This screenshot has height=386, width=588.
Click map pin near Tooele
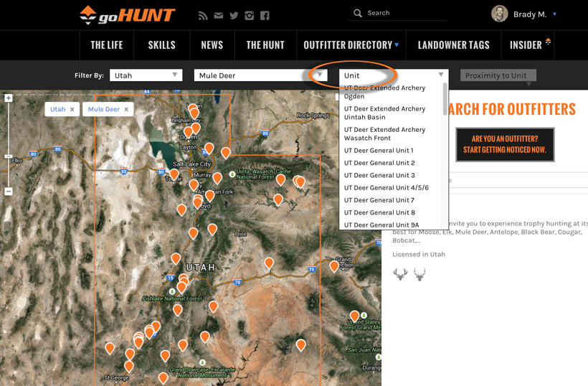click(174, 174)
